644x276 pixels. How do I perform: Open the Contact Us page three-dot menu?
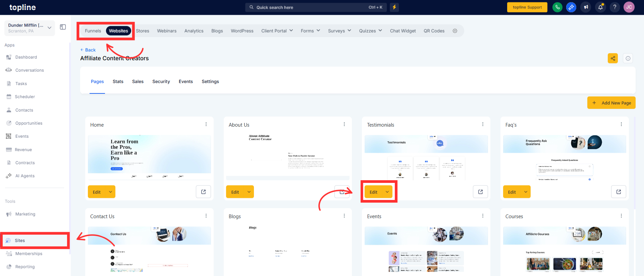206,216
